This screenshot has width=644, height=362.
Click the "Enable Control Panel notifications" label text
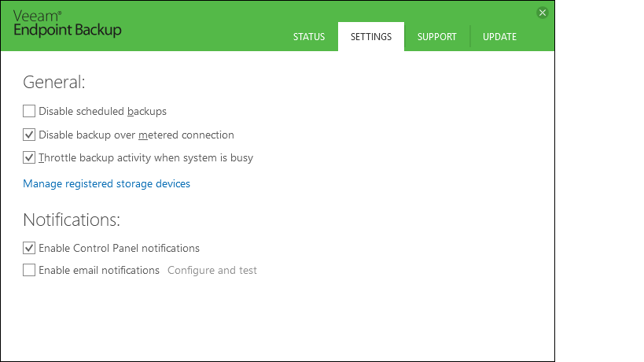[x=119, y=249]
